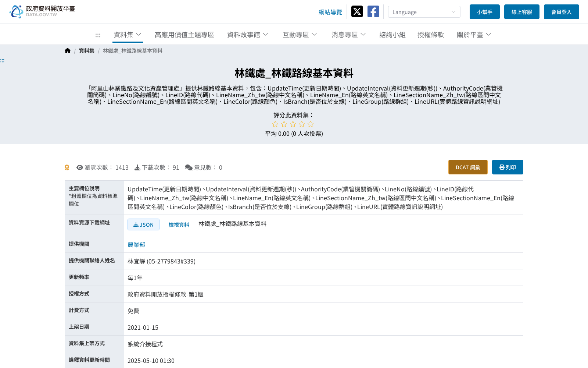Click the DATA.GOV.TW site logo

tap(42, 11)
